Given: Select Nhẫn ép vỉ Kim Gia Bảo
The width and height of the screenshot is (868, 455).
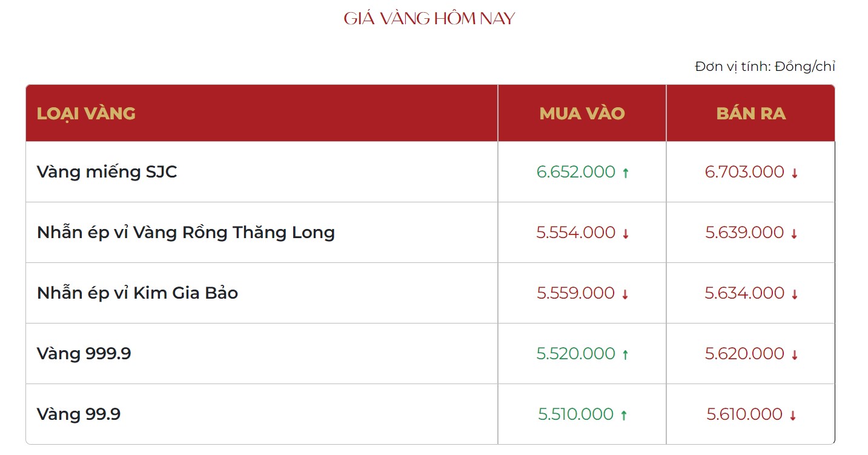Looking at the screenshot, I should (x=137, y=293).
